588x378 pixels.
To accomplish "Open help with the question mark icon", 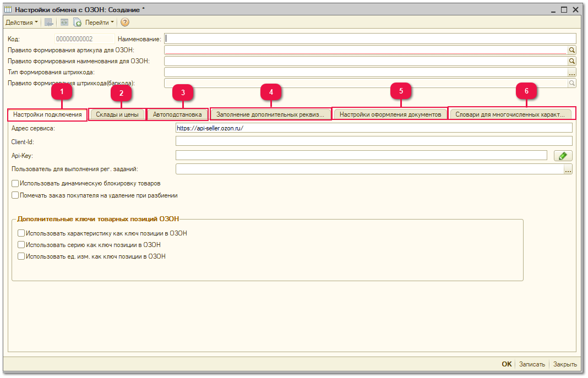I will (125, 23).
